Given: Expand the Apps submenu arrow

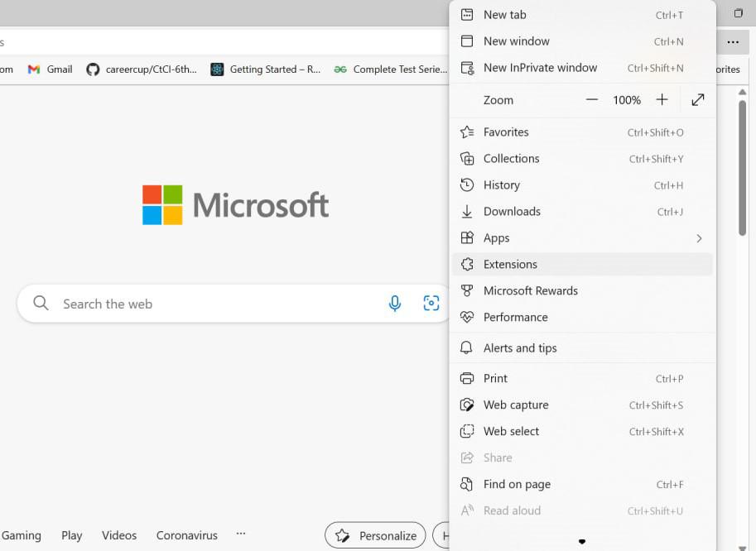Looking at the screenshot, I should pos(699,238).
